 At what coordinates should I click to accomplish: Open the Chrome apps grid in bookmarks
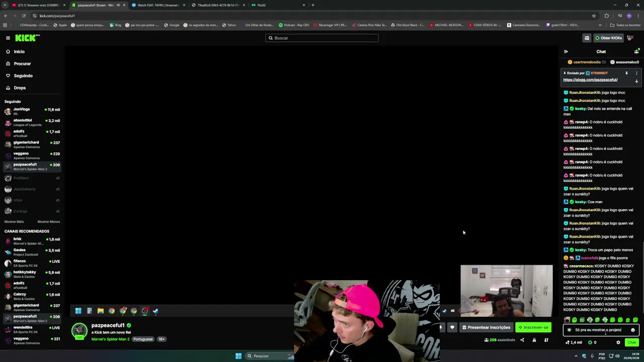[x=5, y=25]
